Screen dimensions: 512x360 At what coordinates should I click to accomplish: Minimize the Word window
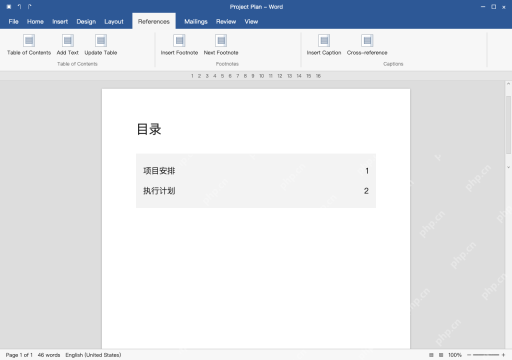483,7
